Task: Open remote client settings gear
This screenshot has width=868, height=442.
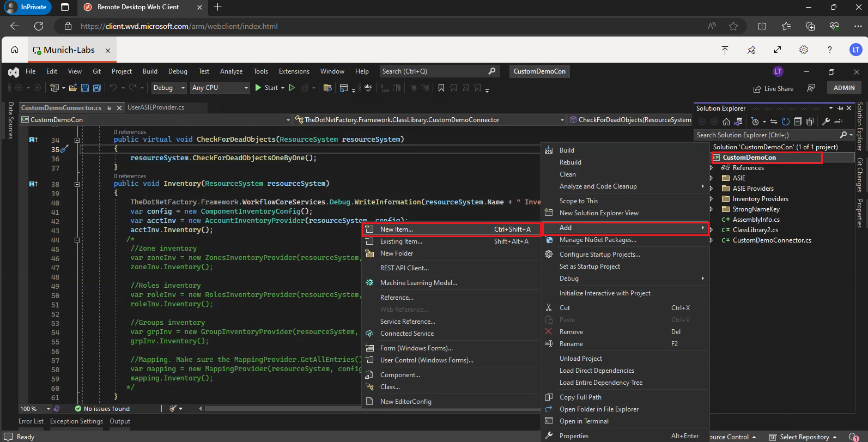Action: point(804,50)
